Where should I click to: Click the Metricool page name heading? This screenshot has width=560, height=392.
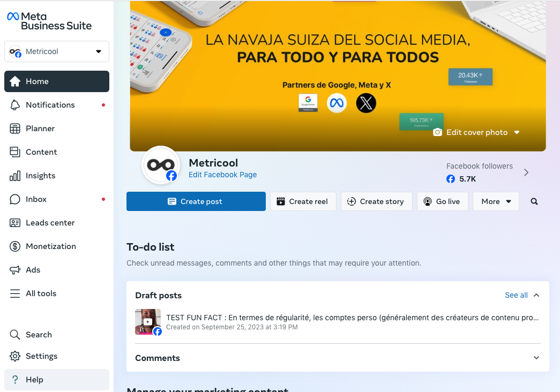click(213, 163)
